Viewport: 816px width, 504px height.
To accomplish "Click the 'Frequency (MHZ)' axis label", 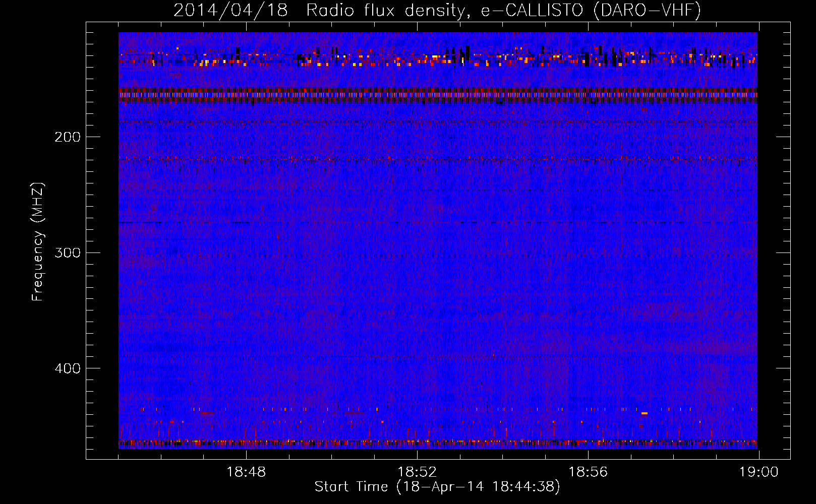I will pyautogui.click(x=38, y=242).
